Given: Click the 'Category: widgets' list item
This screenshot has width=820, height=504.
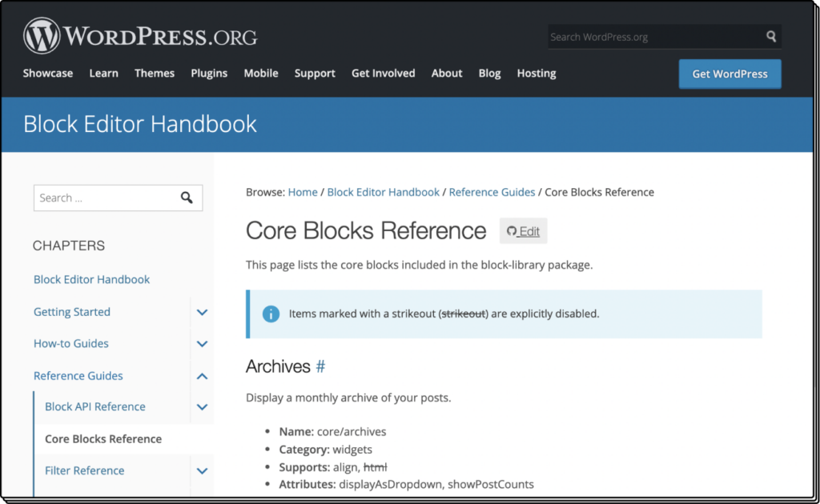Looking at the screenshot, I should pos(326,450).
